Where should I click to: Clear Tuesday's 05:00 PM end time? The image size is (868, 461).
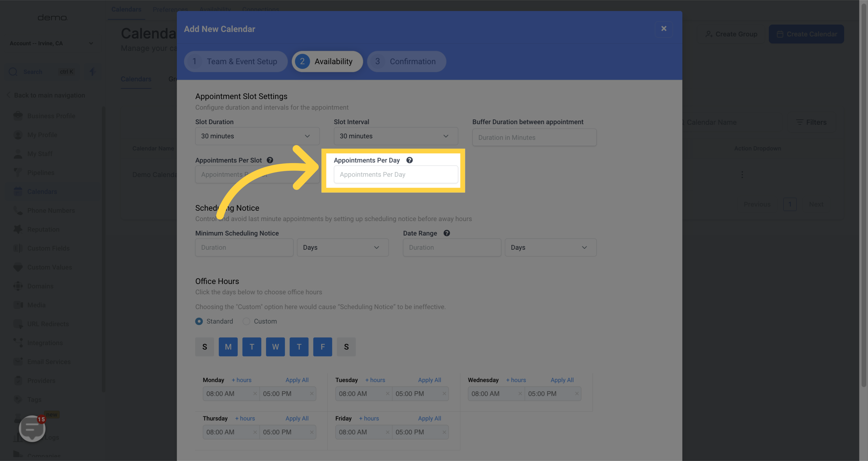pos(444,394)
